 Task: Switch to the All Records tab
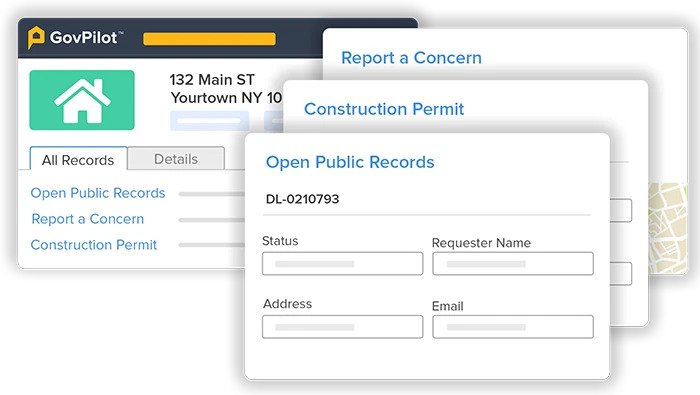[x=78, y=159]
